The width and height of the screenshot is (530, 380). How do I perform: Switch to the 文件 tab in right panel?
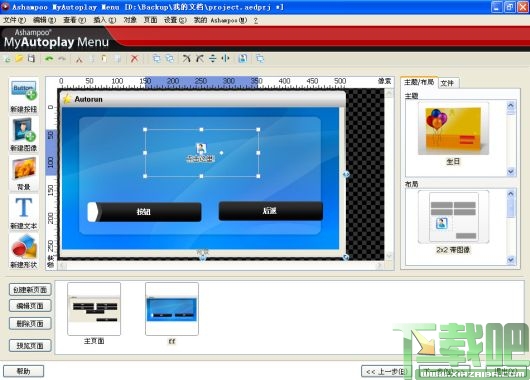coord(448,83)
